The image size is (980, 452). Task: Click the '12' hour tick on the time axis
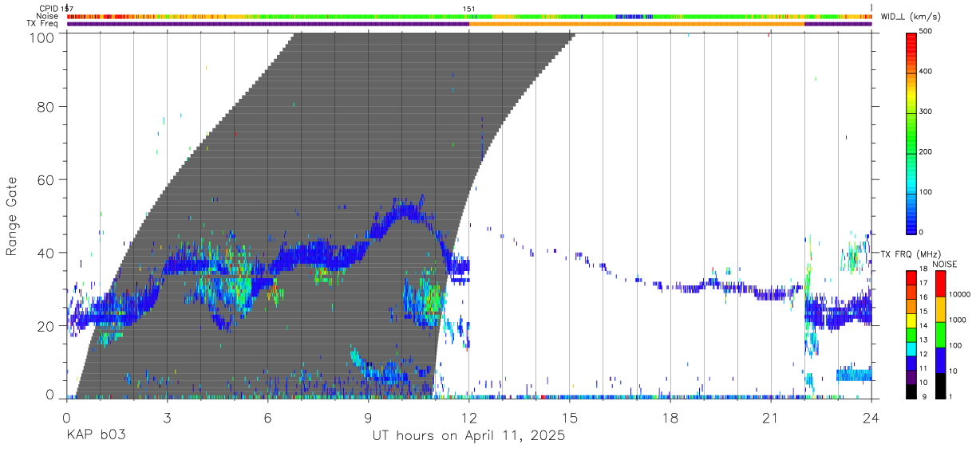coord(468,417)
